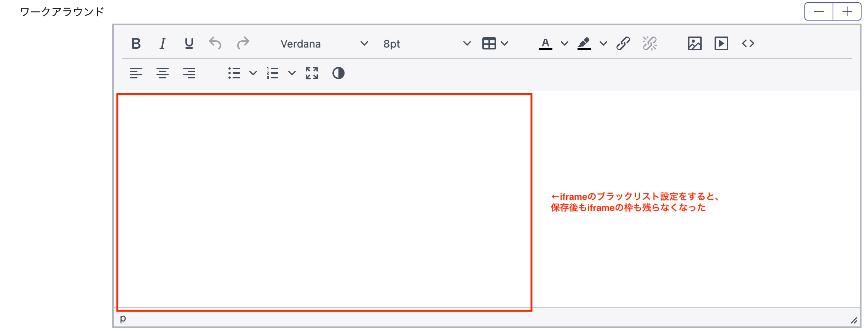868x331 pixels.
Task: Open the text color picker chevron
Action: [x=565, y=44]
